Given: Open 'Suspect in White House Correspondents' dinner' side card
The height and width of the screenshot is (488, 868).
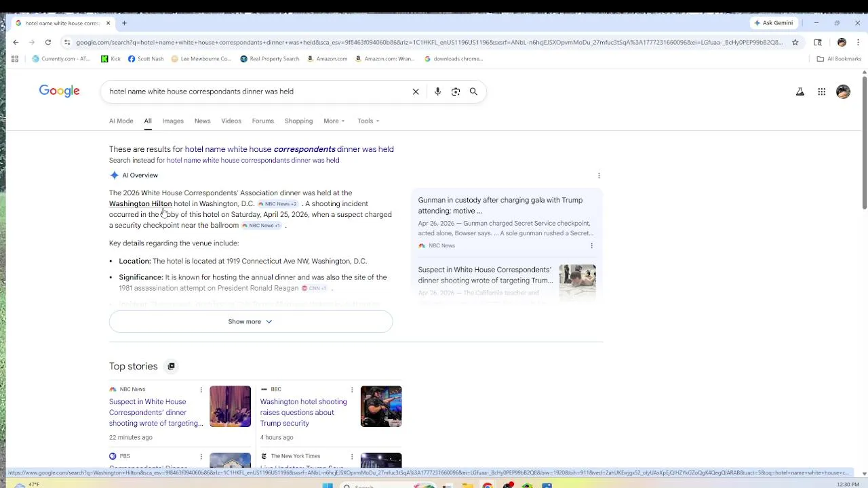Looking at the screenshot, I should coord(486,275).
